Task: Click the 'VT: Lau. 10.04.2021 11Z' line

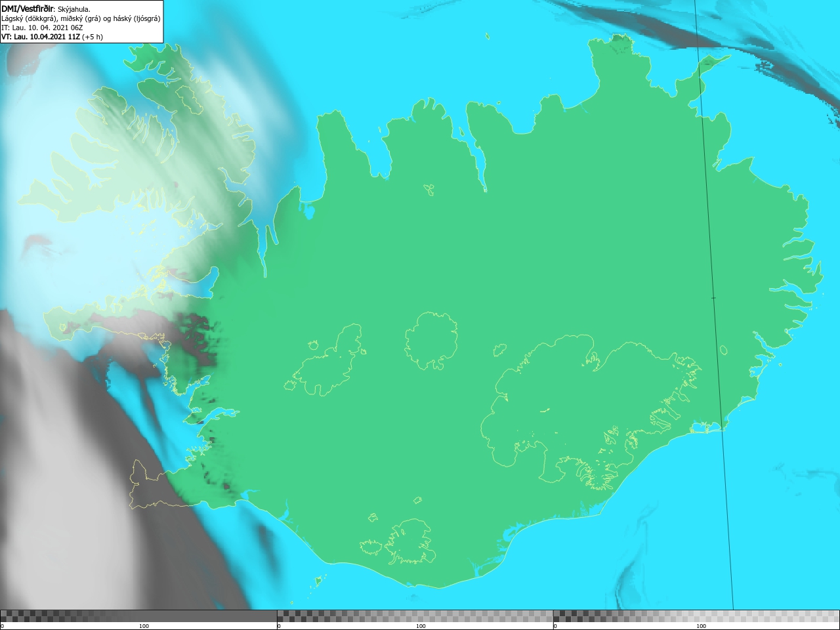Action: pos(52,37)
